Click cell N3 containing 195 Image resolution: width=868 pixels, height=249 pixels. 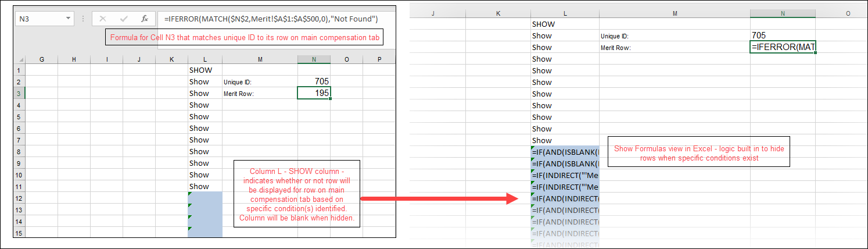coord(314,93)
